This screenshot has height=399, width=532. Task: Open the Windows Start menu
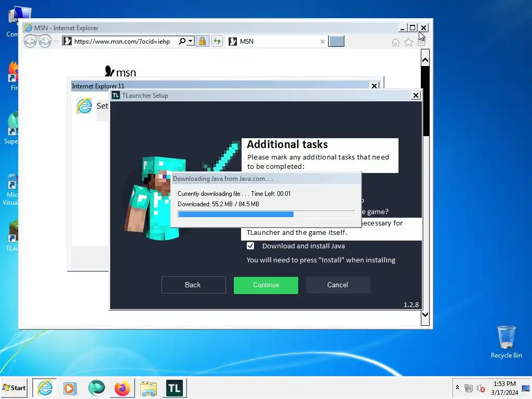[14, 388]
